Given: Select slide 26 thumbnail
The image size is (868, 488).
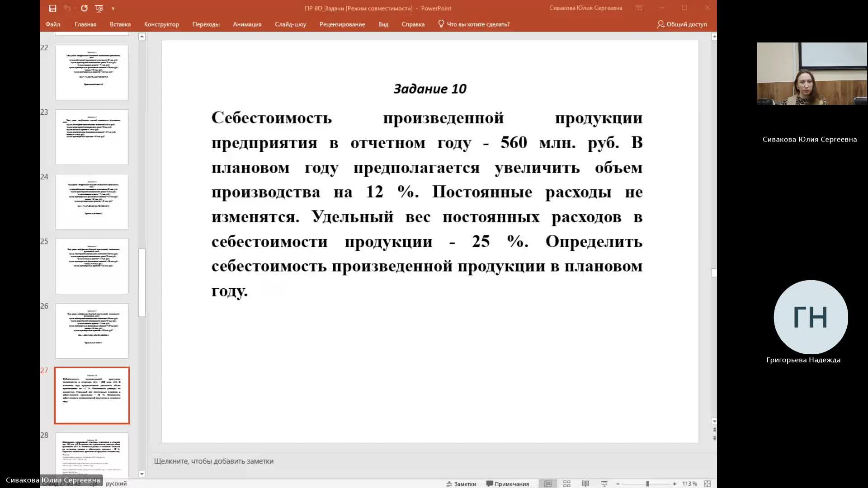Looking at the screenshot, I should [x=92, y=331].
